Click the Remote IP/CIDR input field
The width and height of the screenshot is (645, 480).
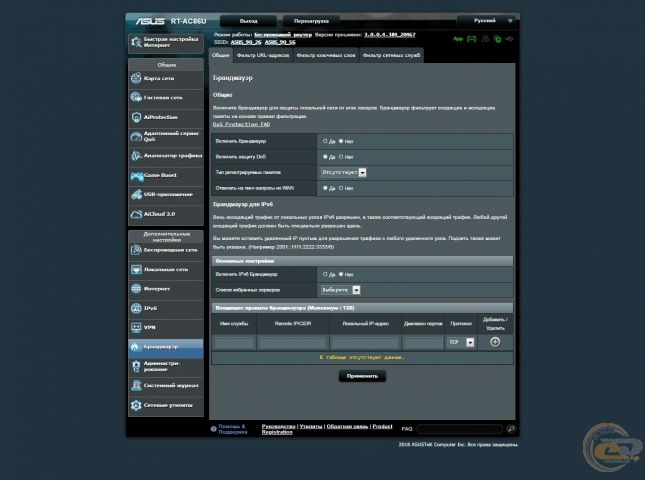(x=293, y=342)
